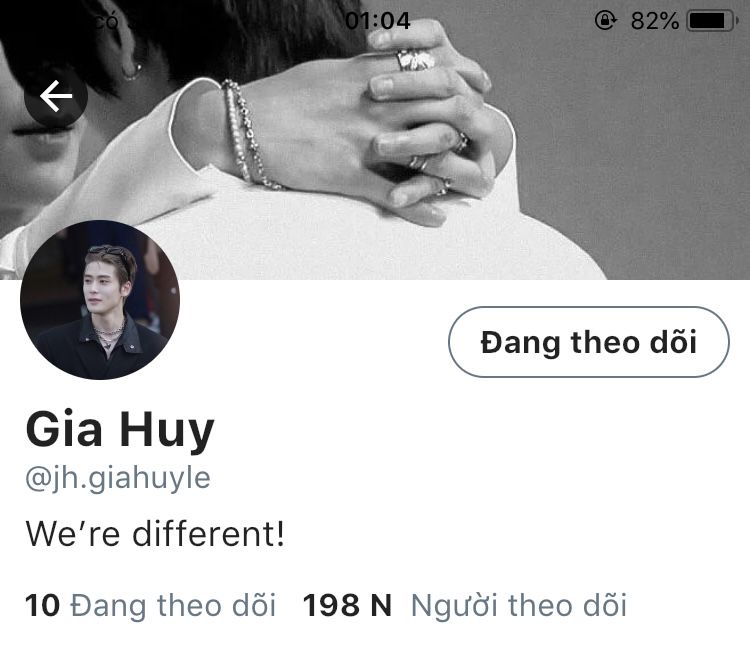Screen dimensions: 750x647
Task: Select the @jh.giahuyle handle
Action: (118, 478)
